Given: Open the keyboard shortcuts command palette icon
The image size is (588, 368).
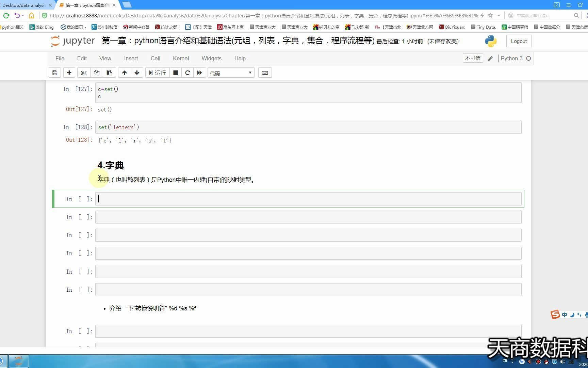Looking at the screenshot, I should click(x=265, y=73).
